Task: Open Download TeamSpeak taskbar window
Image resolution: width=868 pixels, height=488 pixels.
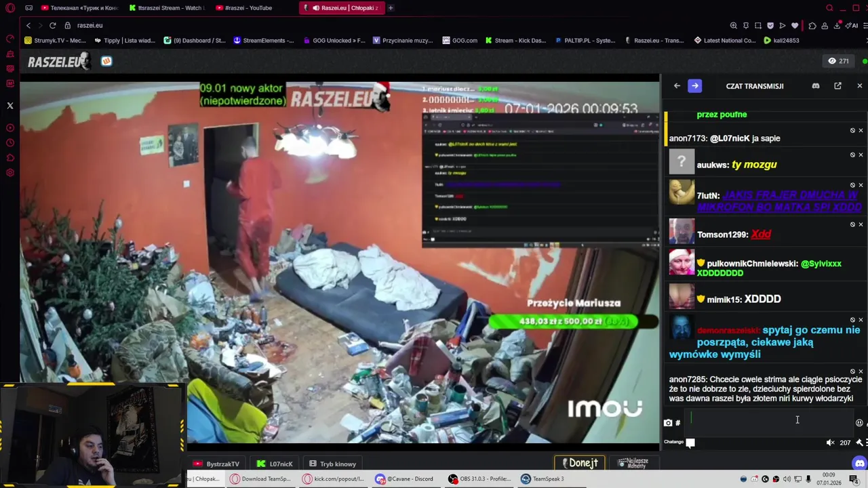Action: [261, 479]
